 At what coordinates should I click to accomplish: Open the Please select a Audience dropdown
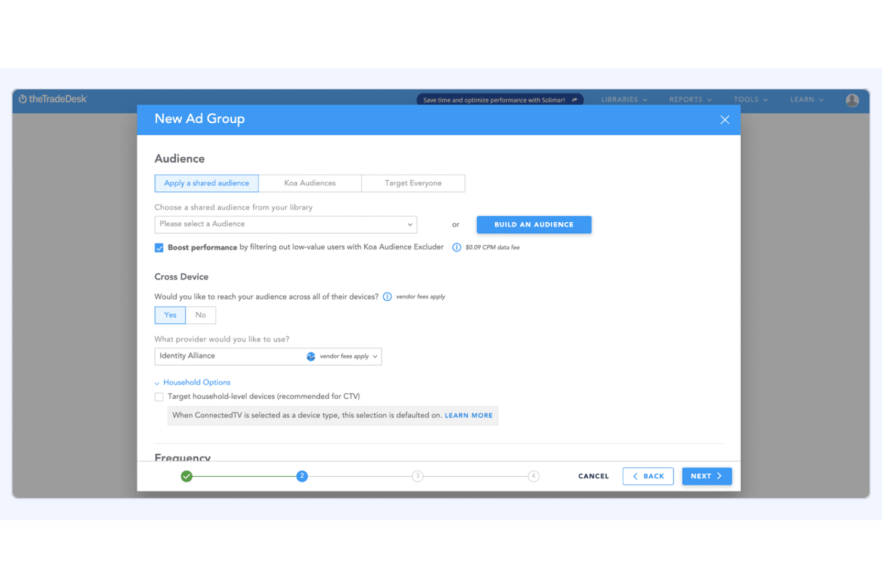(285, 225)
